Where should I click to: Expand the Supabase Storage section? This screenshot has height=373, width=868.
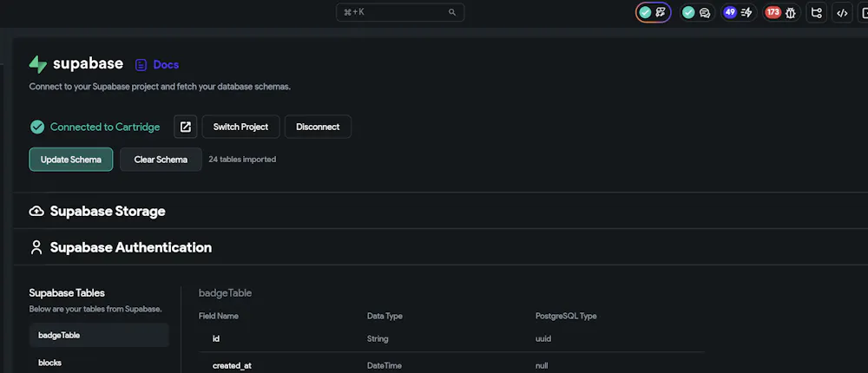point(108,211)
